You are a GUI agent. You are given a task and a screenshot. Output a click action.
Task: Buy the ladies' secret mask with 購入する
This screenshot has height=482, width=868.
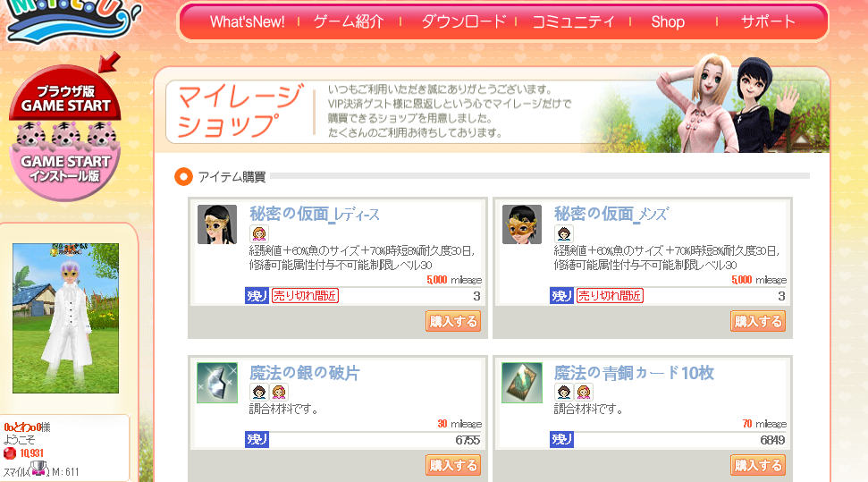[453, 321]
